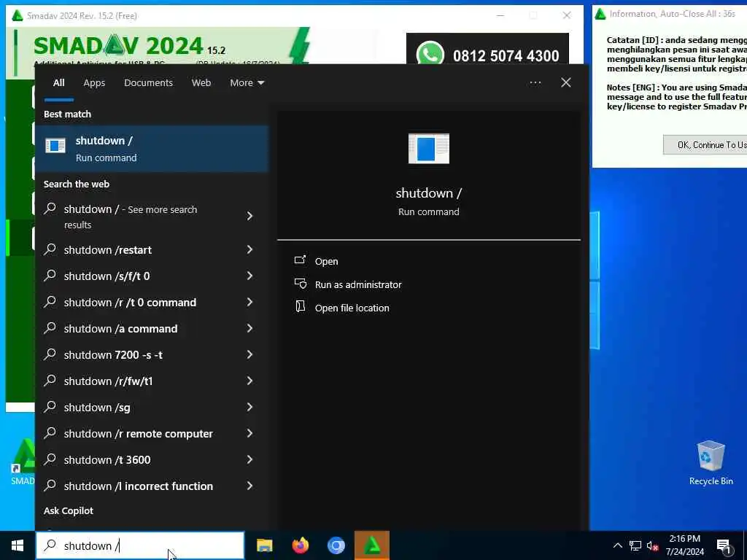Click the Open file location icon
Image resolution: width=747 pixels, height=560 pixels.
coord(300,306)
